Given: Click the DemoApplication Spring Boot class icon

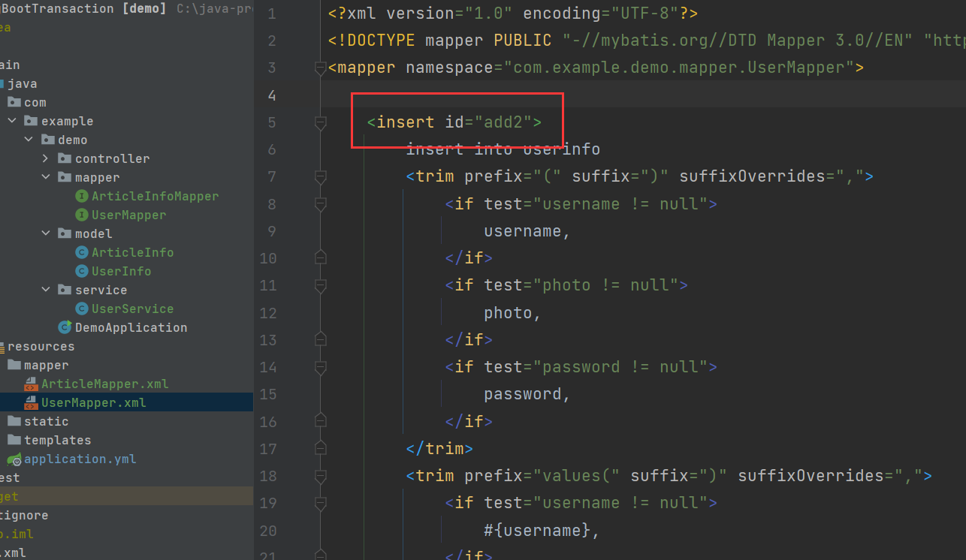Looking at the screenshot, I should pos(65,327).
